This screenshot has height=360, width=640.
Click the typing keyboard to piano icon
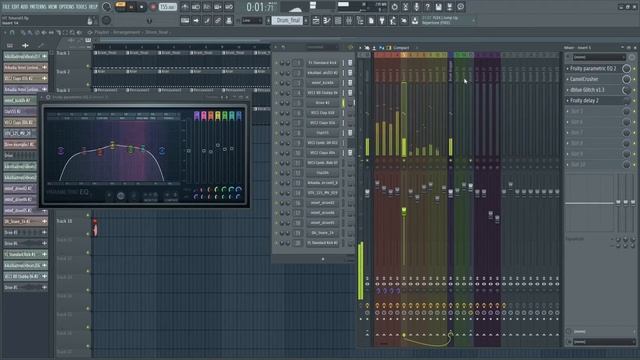tap(185, 20)
